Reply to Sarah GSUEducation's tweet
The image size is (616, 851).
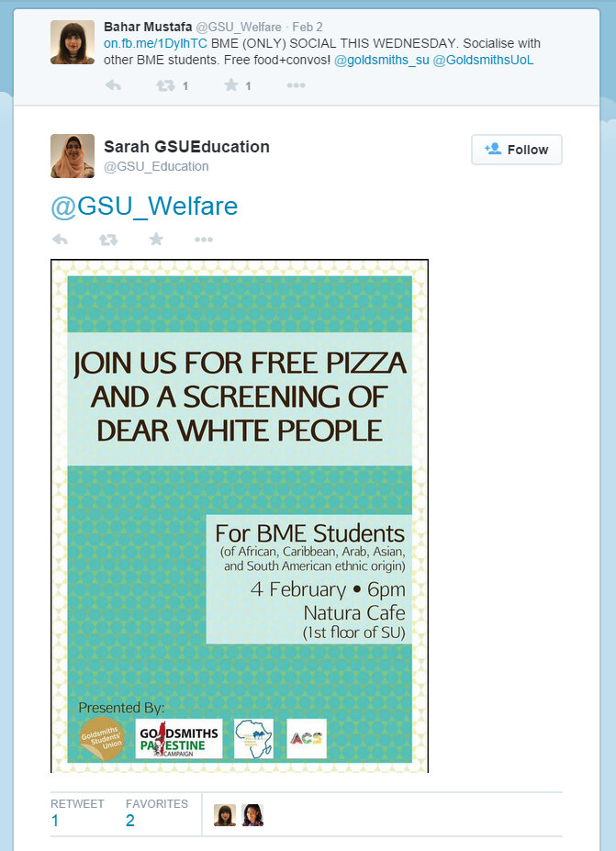[60, 240]
